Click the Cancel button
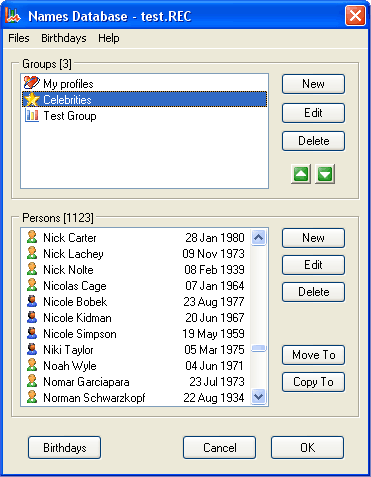 [220, 448]
